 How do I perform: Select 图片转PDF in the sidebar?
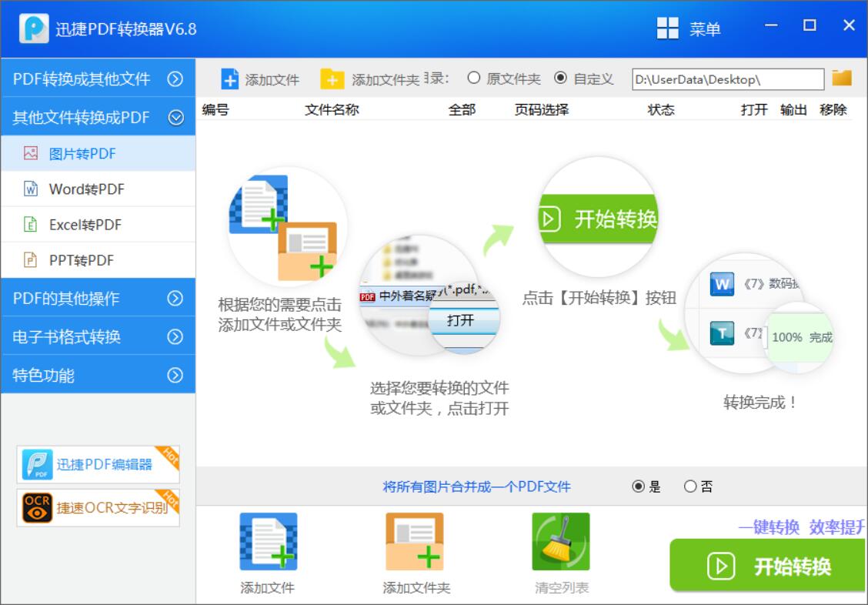click(x=98, y=153)
